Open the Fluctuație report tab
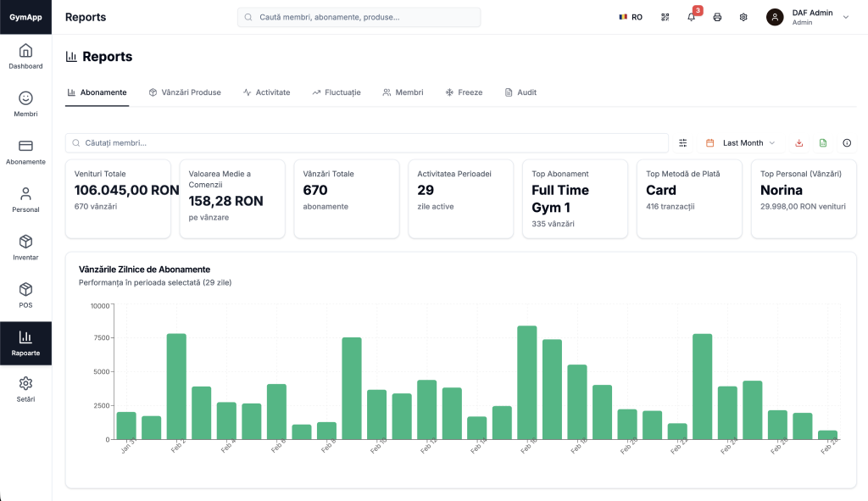The width and height of the screenshot is (868, 501). 337,92
